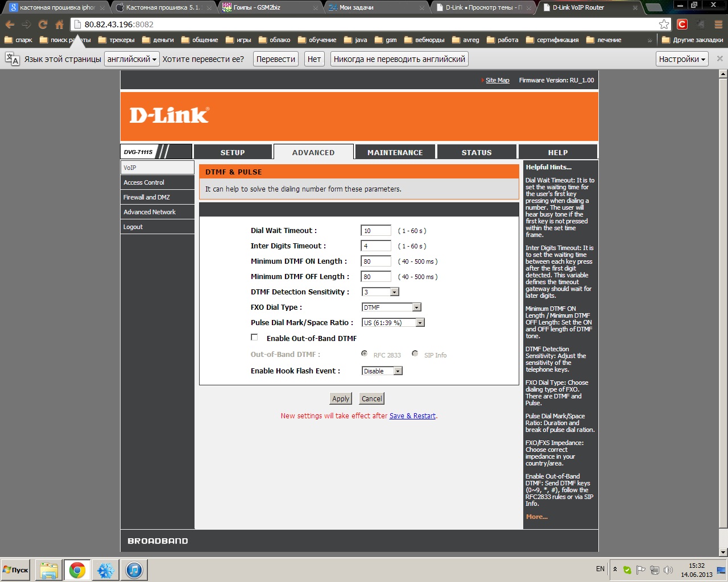Show hidden bookmarks with the chevron
Viewport: 728px width, 582px height.
pos(650,40)
